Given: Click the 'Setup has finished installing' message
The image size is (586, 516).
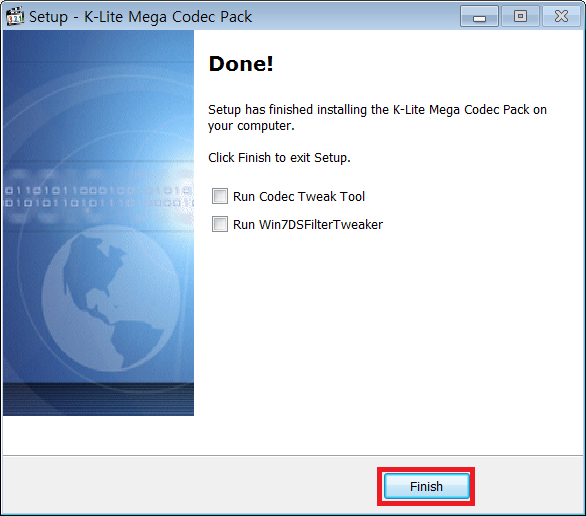Looking at the screenshot, I should [377, 118].
